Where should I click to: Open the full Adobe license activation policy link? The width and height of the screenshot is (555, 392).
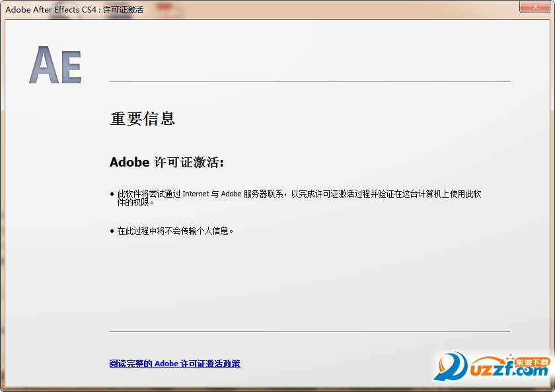pos(174,364)
